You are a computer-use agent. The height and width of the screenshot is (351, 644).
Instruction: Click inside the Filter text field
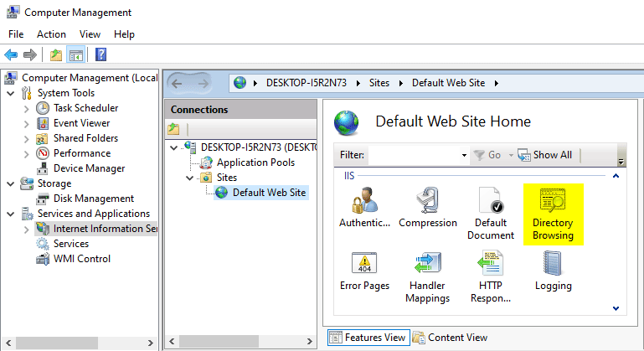[x=414, y=155]
